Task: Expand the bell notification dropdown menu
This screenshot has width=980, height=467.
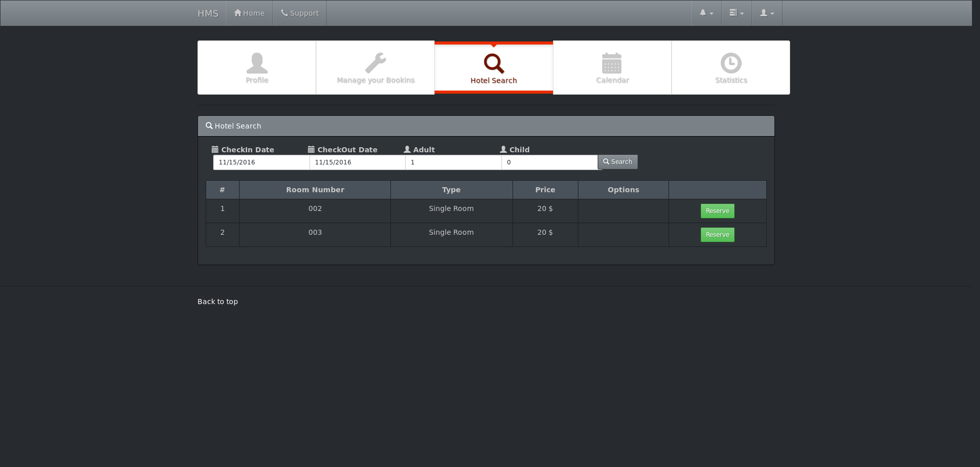Action: (x=706, y=13)
